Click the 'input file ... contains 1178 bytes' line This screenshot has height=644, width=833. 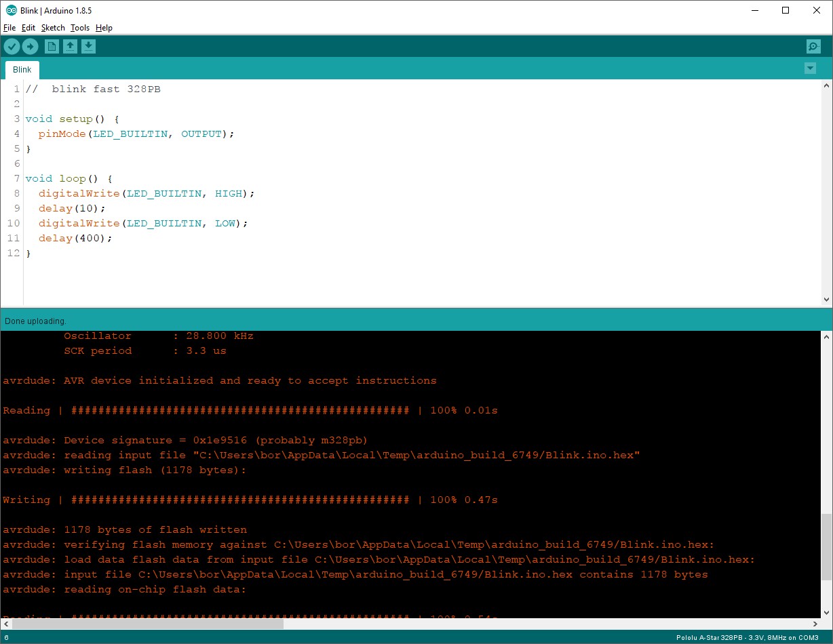point(355,574)
